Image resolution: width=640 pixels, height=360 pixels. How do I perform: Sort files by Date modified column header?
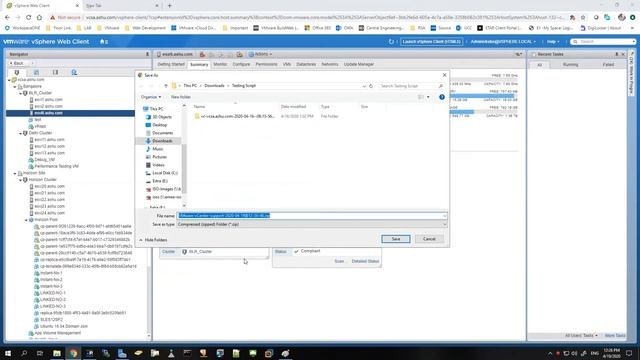(x=293, y=107)
